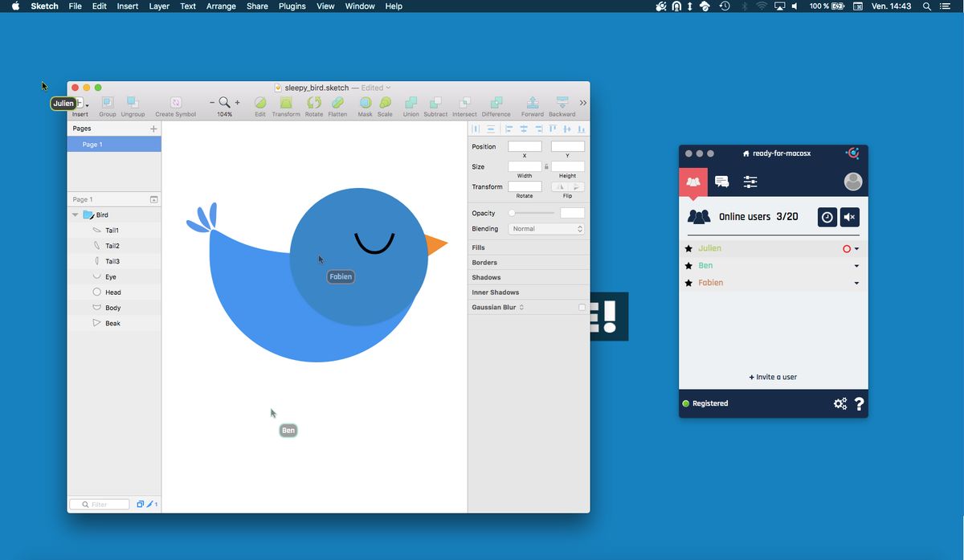
Task: Click the Filter field below the layer list
Action: pos(99,504)
